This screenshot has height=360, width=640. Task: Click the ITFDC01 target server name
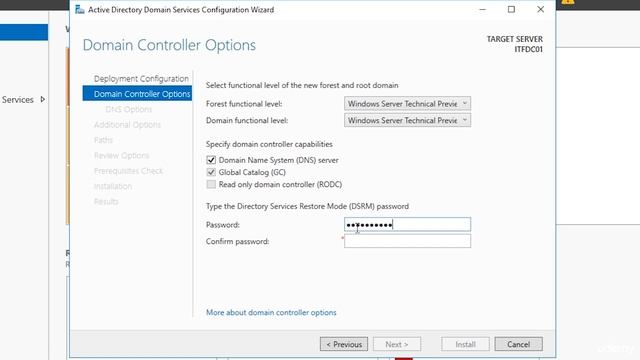pyautogui.click(x=528, y=49)
